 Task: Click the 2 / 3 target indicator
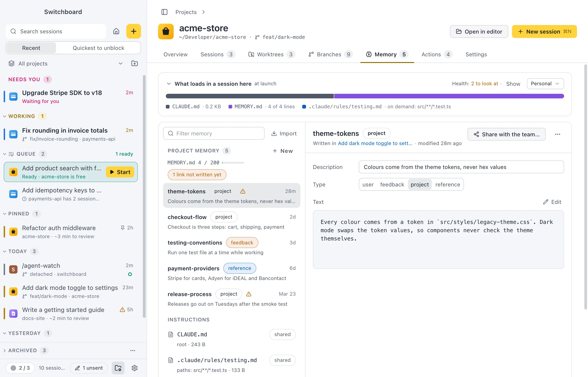point(20,368)
